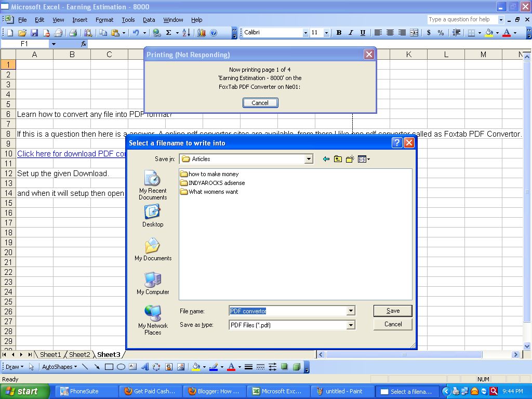Image resolution: width=532 pixels, height=399 pixels.
Task: Save the file as PDF convertor
Action: pos(392,311)
